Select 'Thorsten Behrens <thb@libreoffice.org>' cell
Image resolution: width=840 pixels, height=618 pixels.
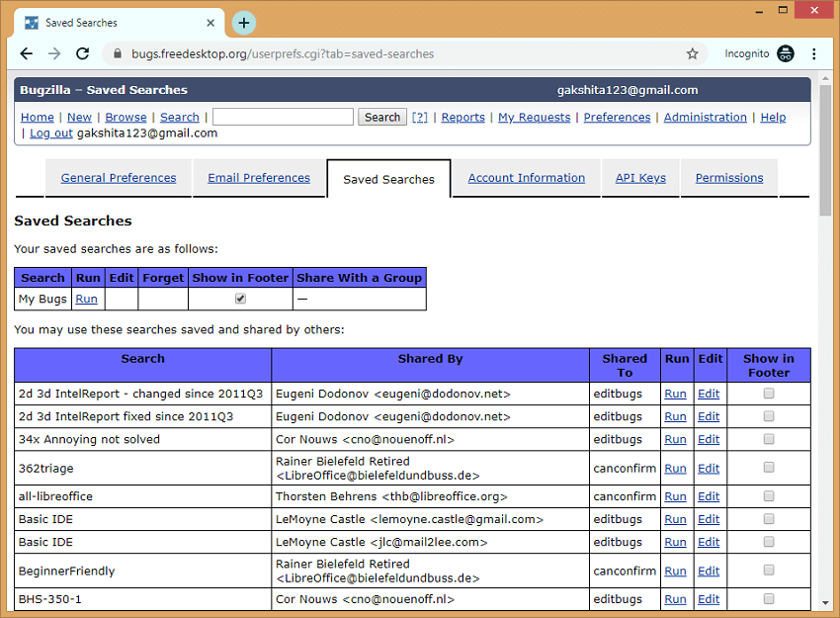430,496
